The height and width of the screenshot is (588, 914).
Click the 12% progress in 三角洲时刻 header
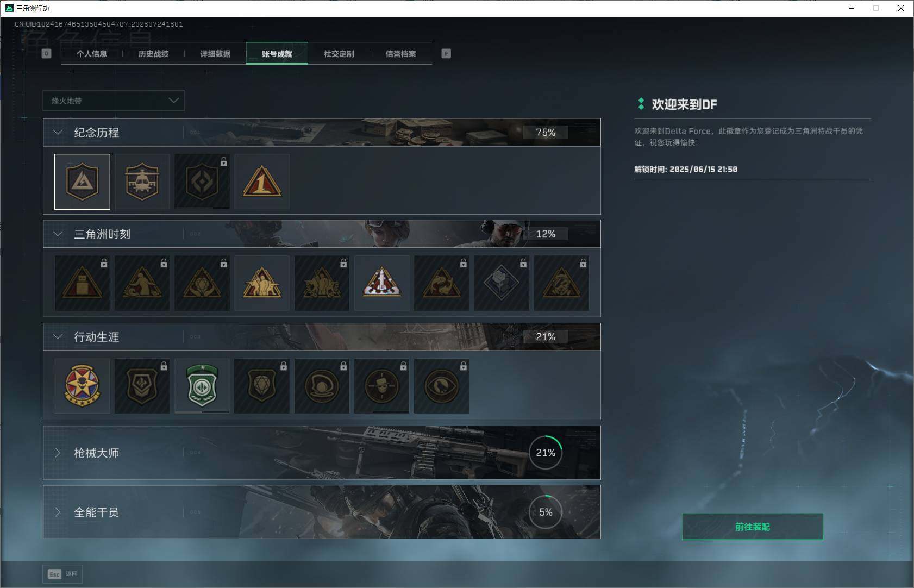tap(546, 234)
